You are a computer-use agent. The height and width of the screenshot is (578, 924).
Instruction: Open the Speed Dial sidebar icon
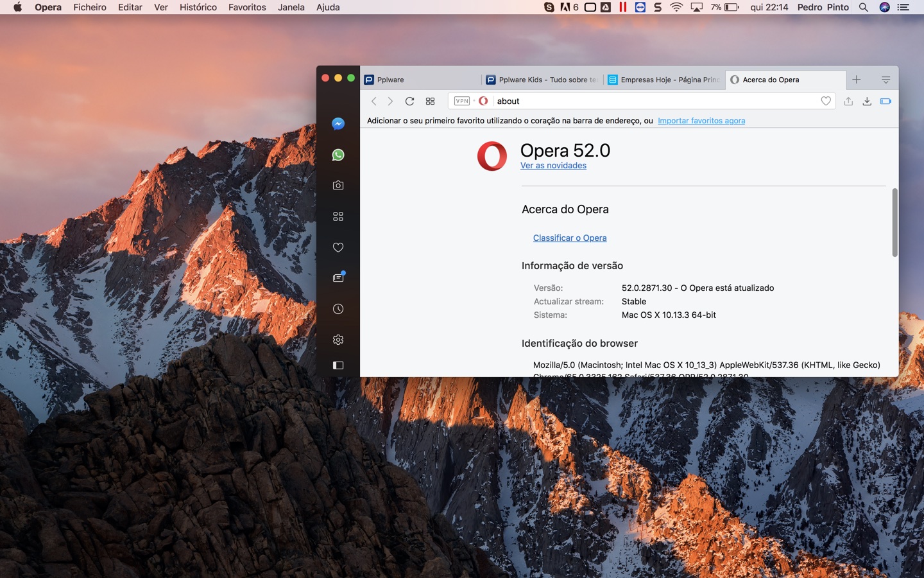338,216
